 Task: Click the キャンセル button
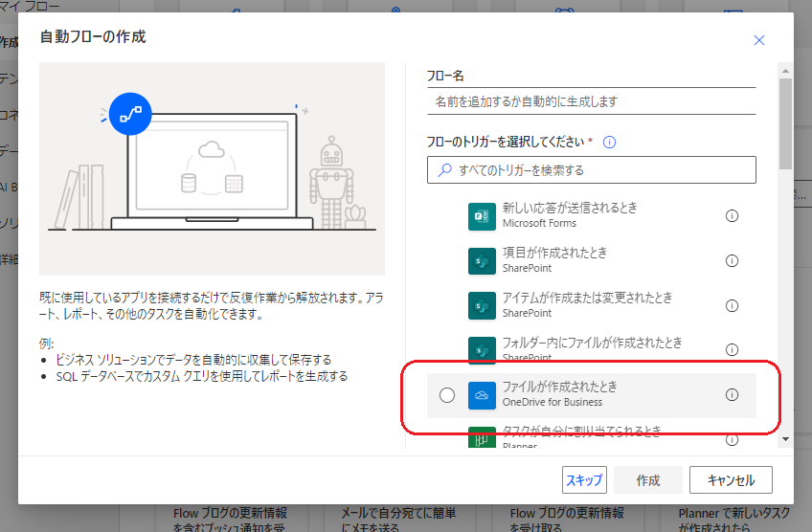coord(731,480)
